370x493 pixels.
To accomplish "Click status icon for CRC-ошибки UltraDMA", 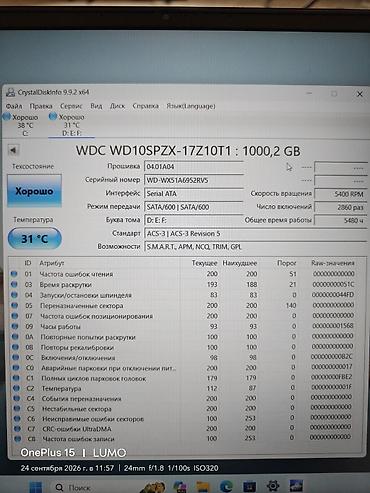I will pos(17,429).
